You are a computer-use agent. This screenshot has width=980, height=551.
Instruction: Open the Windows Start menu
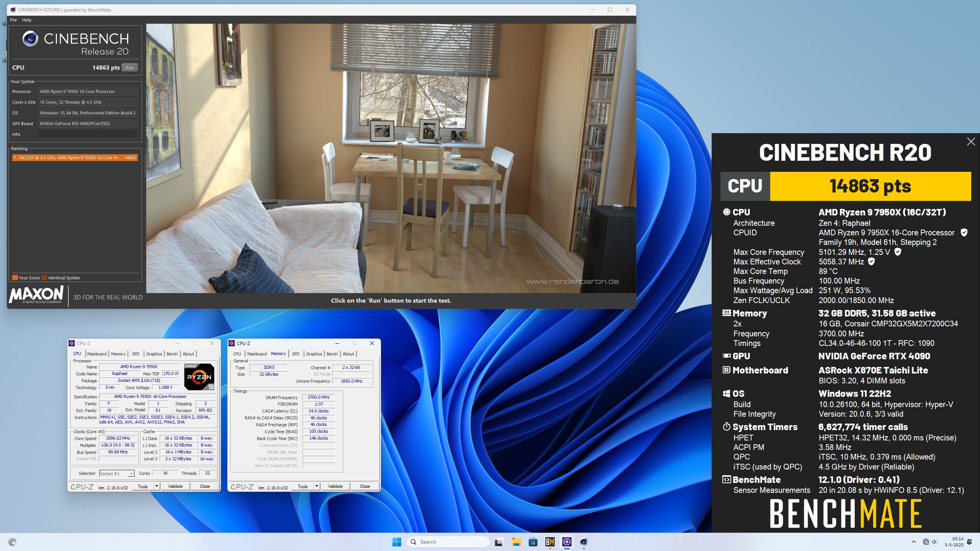pyautogui.click(x=397, y=542)
